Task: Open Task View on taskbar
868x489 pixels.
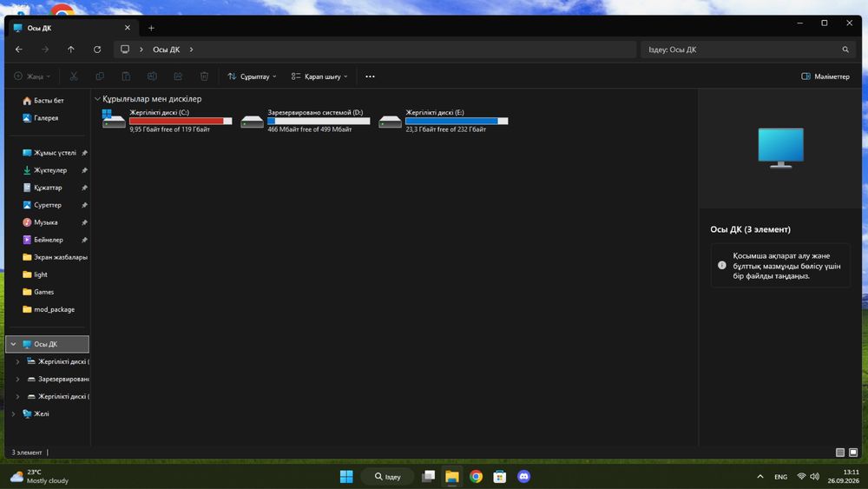Action: coord(428,476)
